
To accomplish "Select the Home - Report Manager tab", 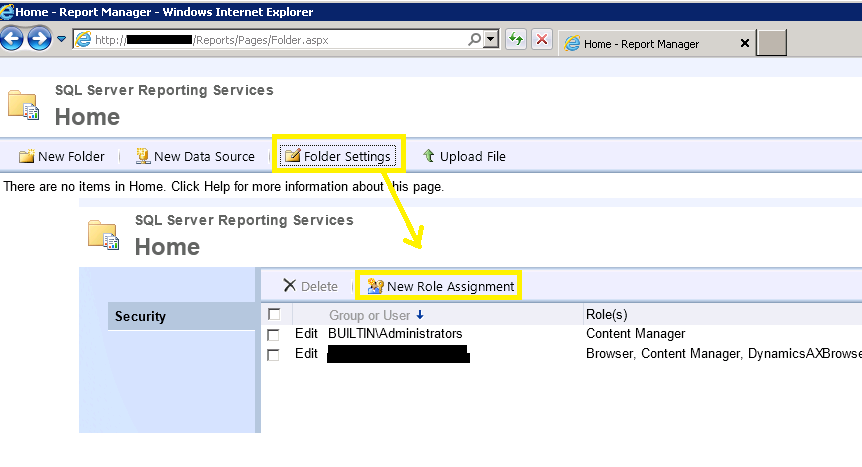I will point(657,43).
